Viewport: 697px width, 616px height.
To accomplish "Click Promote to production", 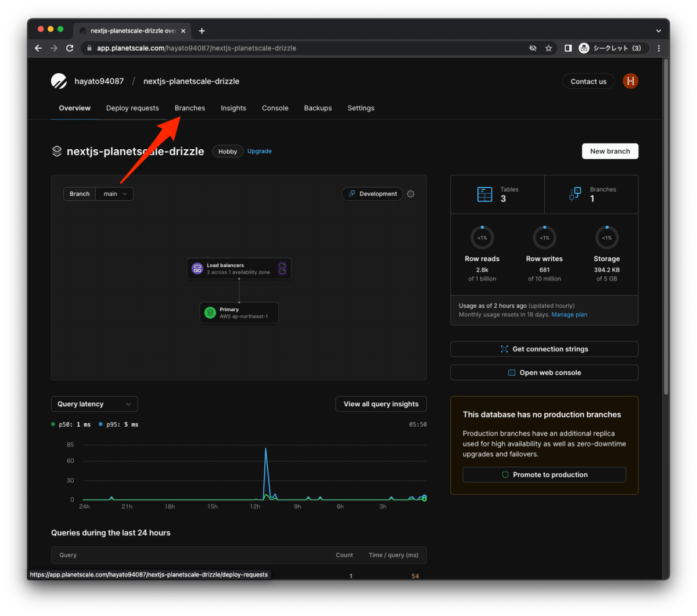I will (544, 475).
